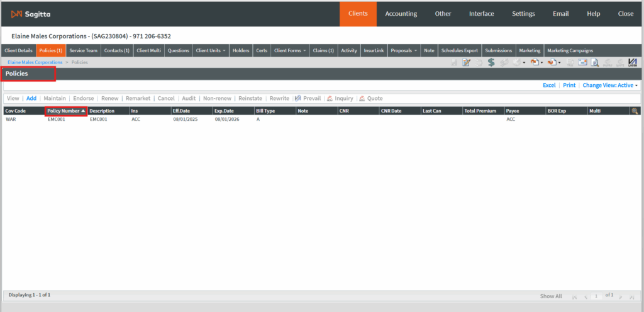Switch to the Claims (1) tab
This screenshot has width=644, height=312.
point(323,50)
